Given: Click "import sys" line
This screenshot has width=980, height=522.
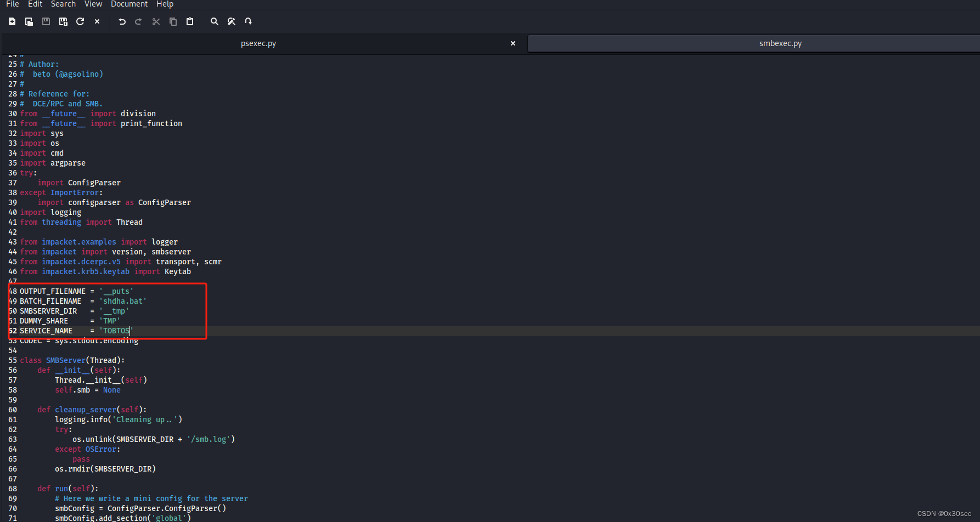Looking at the screenshot, I should (x=42, y=133).
